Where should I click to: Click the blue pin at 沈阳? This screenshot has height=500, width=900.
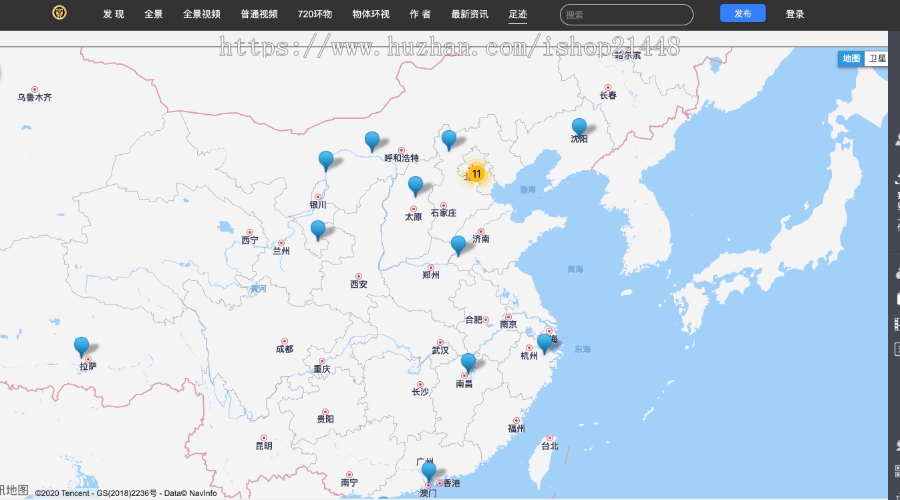[x=579, y=127]
